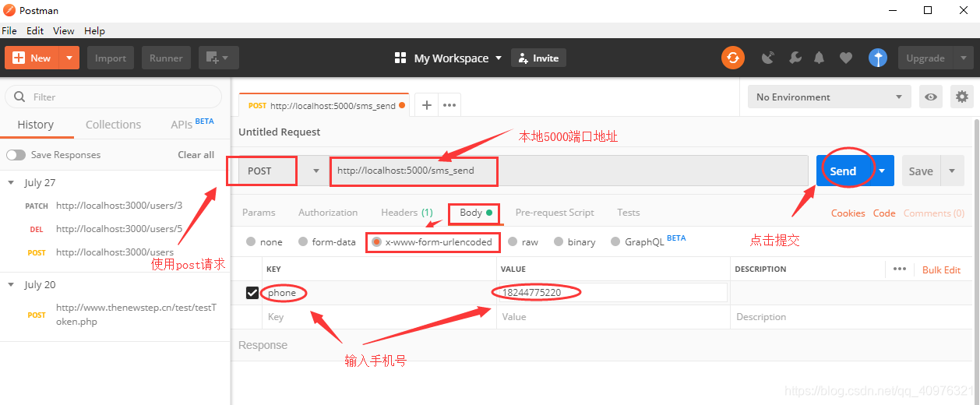Screen dimensions: 980x405
Task: Open the View menu
Action: click(x=64, y=30)
